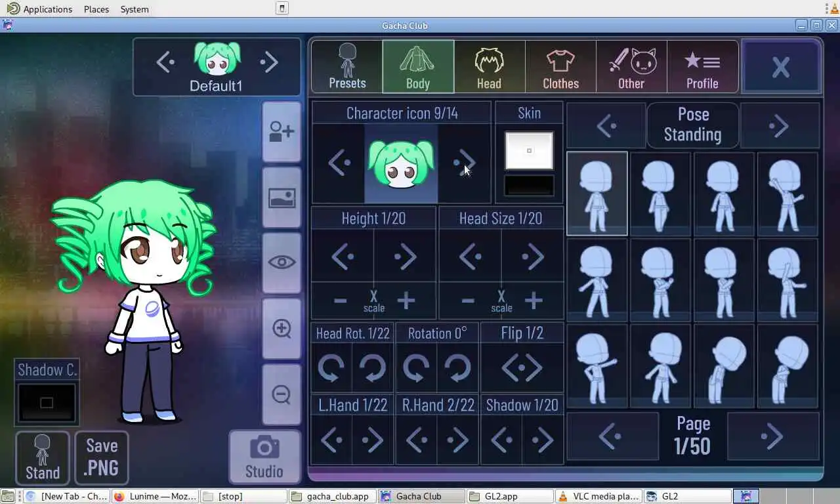Select next Shadow option
This screenshot has height=504, width=840.
(x=543, y=440)
